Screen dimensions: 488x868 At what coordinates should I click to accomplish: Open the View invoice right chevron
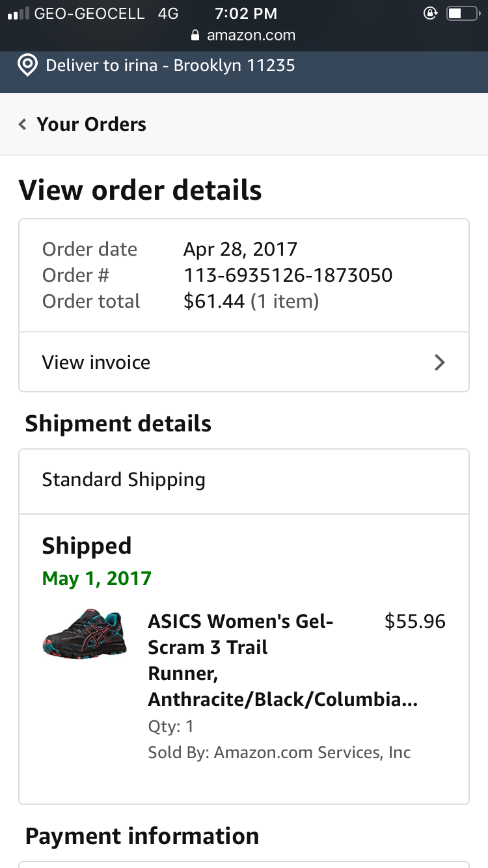pos(440,362)
